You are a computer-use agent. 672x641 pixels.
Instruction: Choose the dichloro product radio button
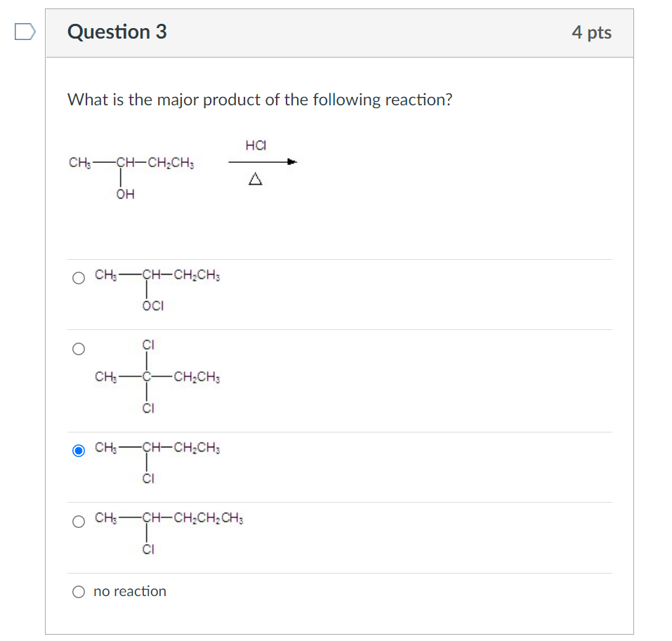click(x=79, y=348)
